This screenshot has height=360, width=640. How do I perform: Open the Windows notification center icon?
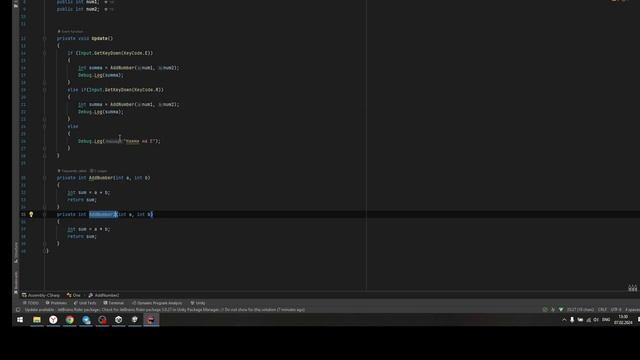point(638,320)
